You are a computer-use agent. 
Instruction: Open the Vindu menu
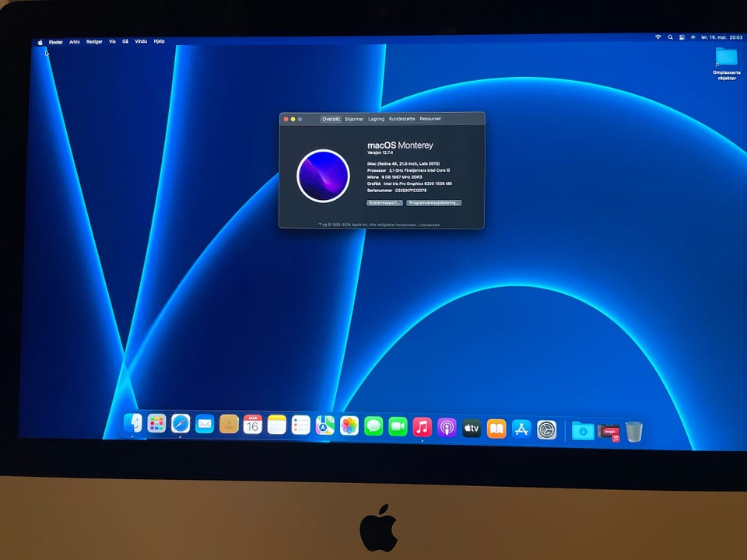tap(141, 41)
